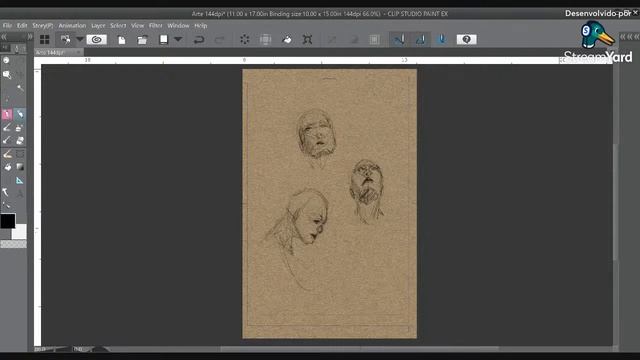The height and width of the screenshot is (360, 640).
Task: Select the Gradient tool
Action: (20, 167)
